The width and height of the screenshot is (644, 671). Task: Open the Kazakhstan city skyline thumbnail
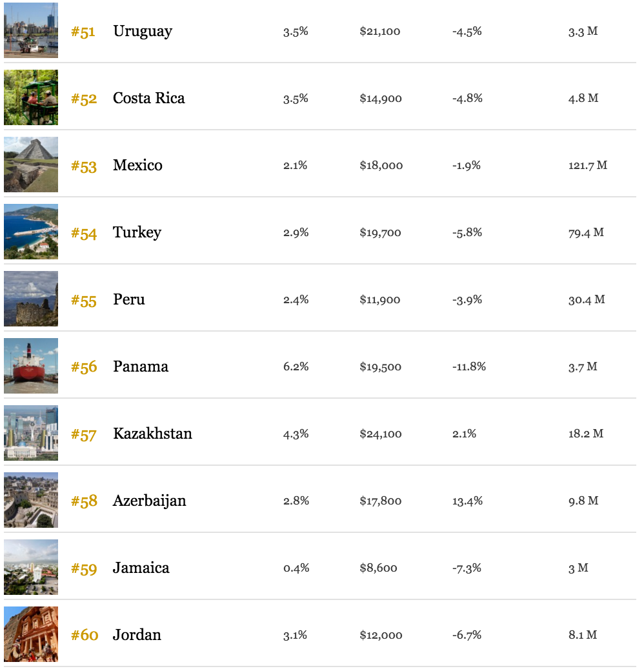click(31, 433)
